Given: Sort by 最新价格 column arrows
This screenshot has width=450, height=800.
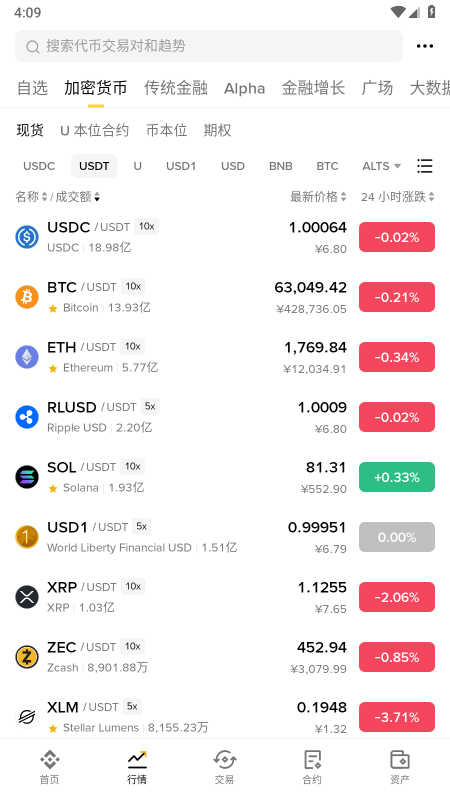Looking at the screenshot, I should (343, 196).
